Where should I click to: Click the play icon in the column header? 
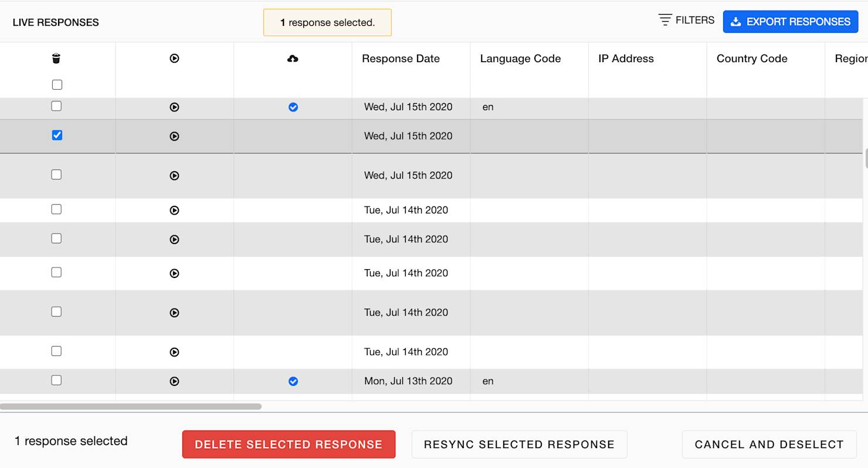174,58
